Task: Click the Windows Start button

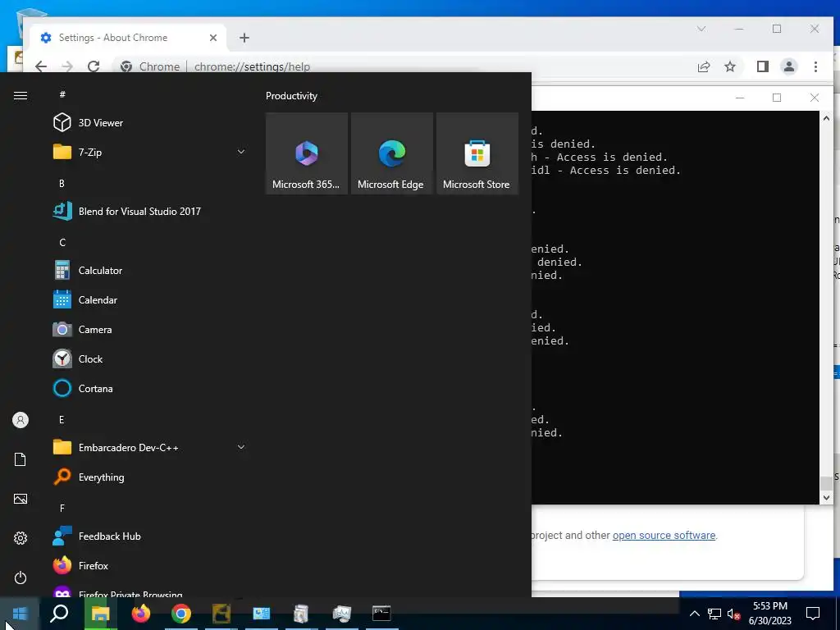Action: point(20,614)
